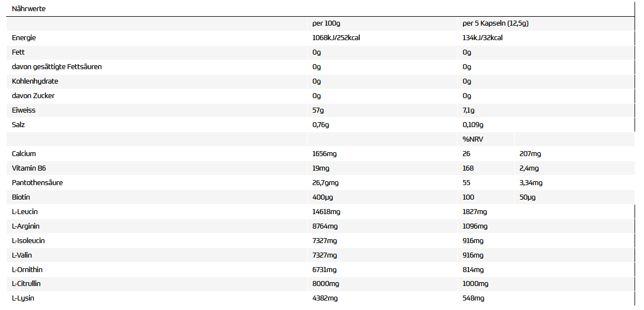Select the Pantothensäure 26,7gmg value
The image size is (644, 310).
326,183
